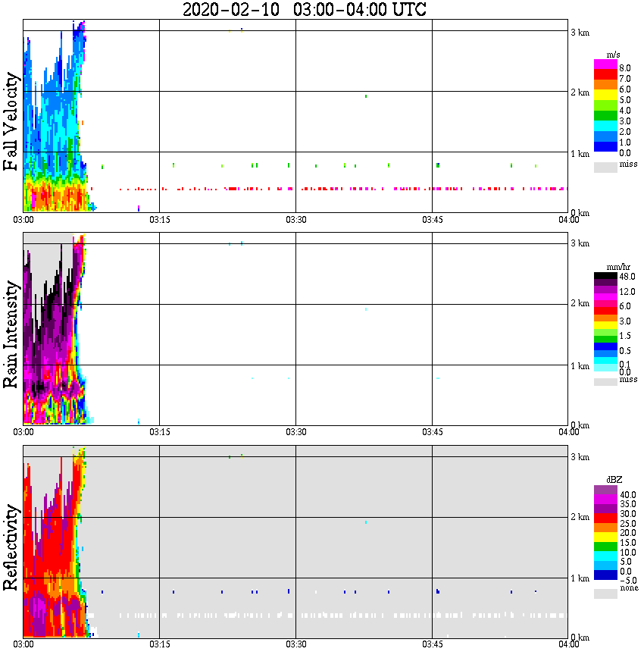Screen dimensions: 644x658
Task: Click the '2.0' value in the m/s legend
Action: pyautogui.click(x=625, y=132)
